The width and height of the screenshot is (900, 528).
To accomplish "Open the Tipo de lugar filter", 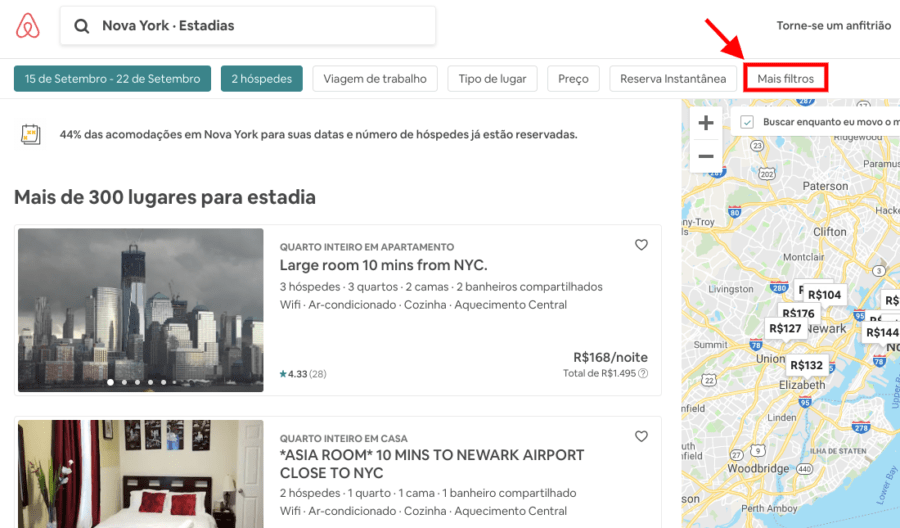I will point(492,79).
